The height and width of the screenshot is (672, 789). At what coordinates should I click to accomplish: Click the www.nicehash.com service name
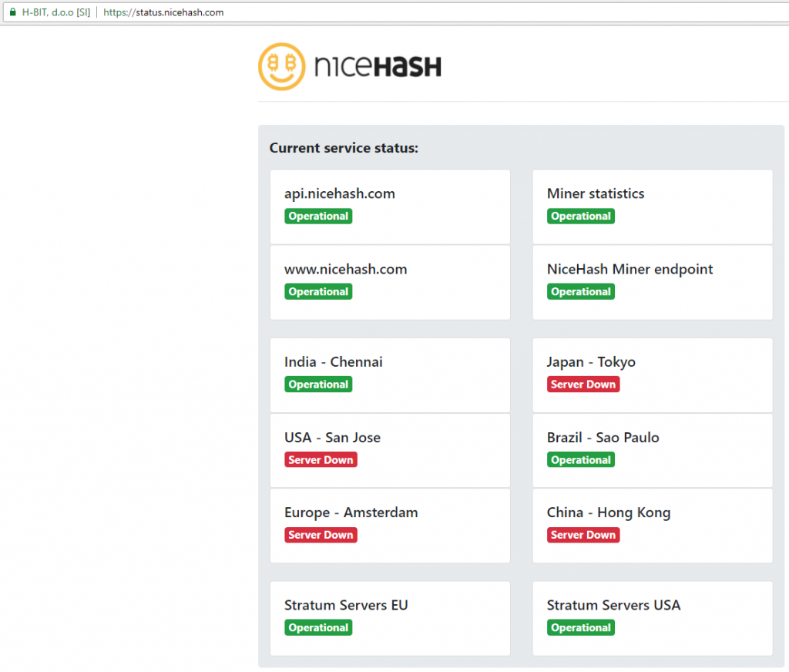pyautogui.click(x=346, y=269)
